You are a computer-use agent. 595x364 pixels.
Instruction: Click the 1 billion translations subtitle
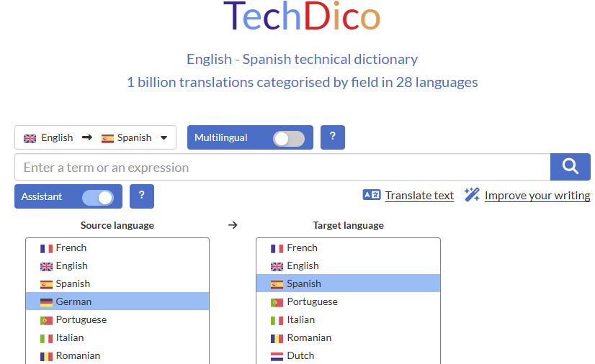pyautogui.click(x=302, y=82)
